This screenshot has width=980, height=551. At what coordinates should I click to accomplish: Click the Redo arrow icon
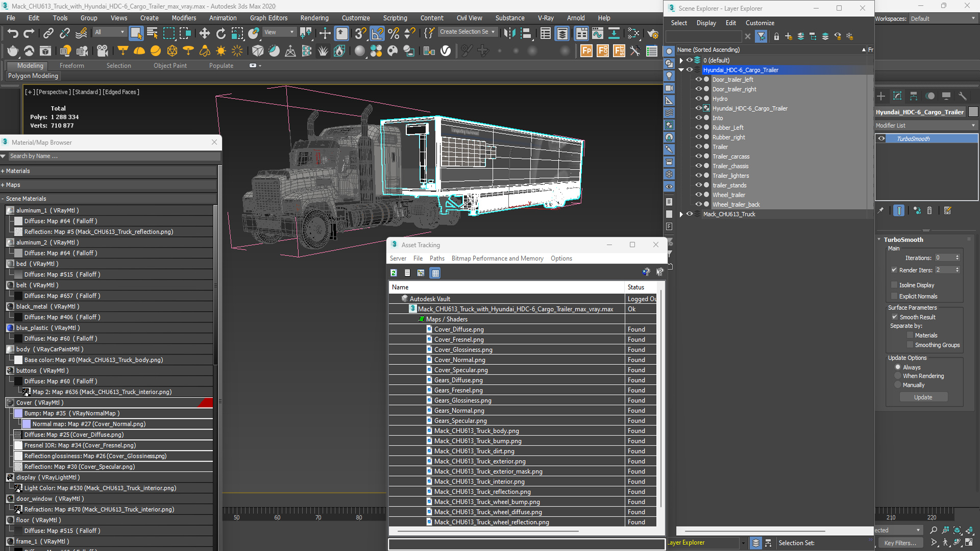(30, 34)
